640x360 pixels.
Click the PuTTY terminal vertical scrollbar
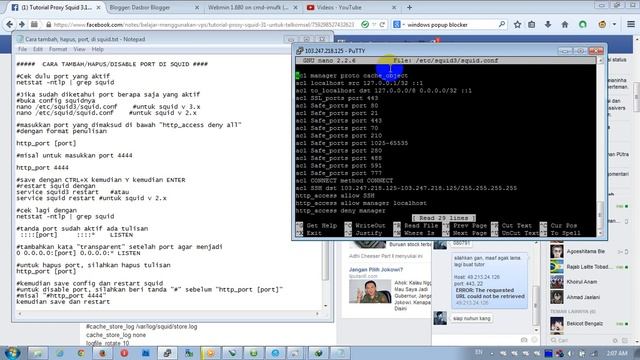pos(600,147)
